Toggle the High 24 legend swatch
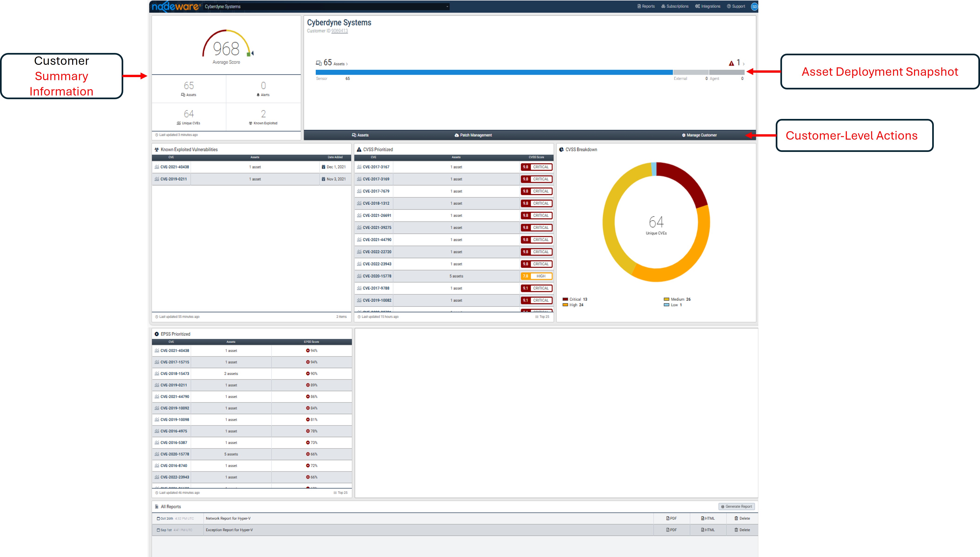The height and width of the screenshot is (557, 980). [565, 305]
